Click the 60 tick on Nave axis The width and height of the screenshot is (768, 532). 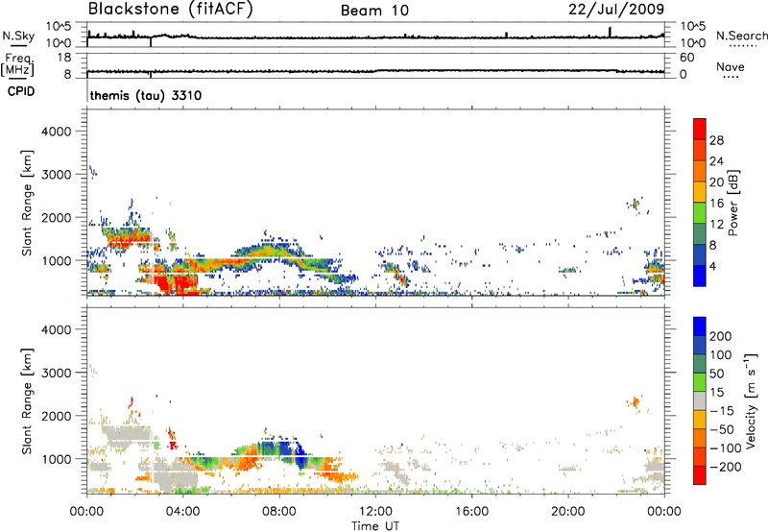click(686, 58)
